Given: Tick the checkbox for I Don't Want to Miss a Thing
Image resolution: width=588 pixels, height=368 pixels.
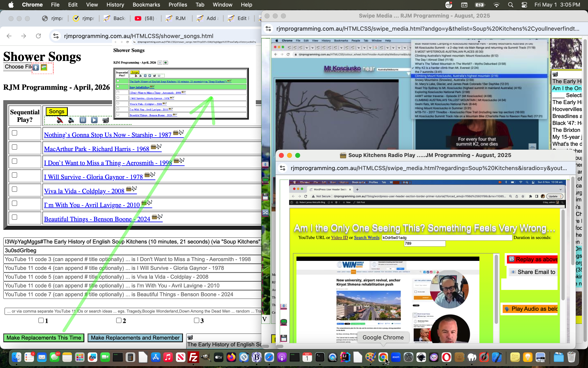Looking at the screenshot, I should pos(14,161).
